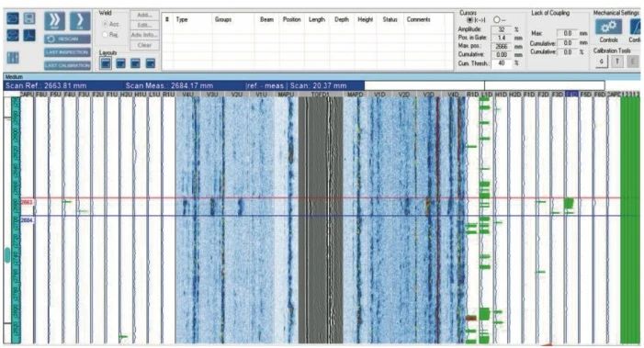Click the LAST CALIBRATION button
The image size is (644, 348).
(67, 65)
